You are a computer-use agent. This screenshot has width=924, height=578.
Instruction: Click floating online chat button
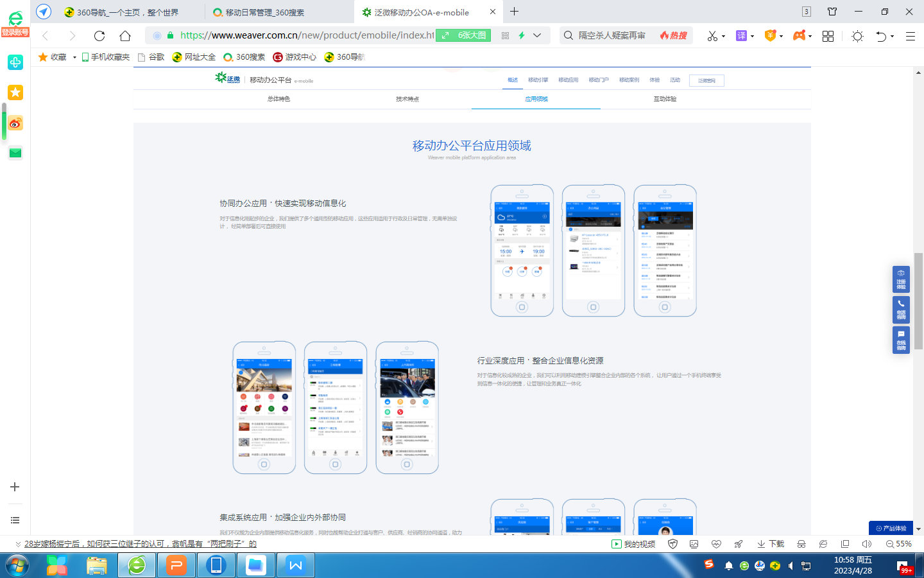pyautogui.click(x=901, y=340)
